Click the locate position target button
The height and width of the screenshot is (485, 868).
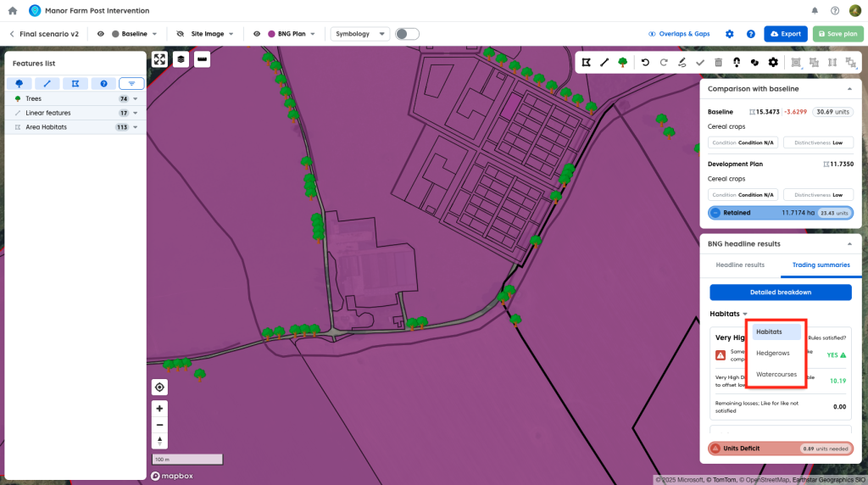tap(159, 387)
